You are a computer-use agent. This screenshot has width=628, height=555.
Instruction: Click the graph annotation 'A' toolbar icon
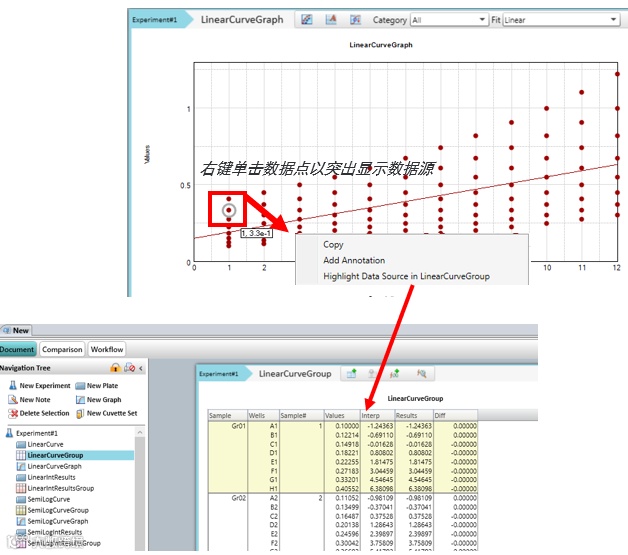pos(331,19)
